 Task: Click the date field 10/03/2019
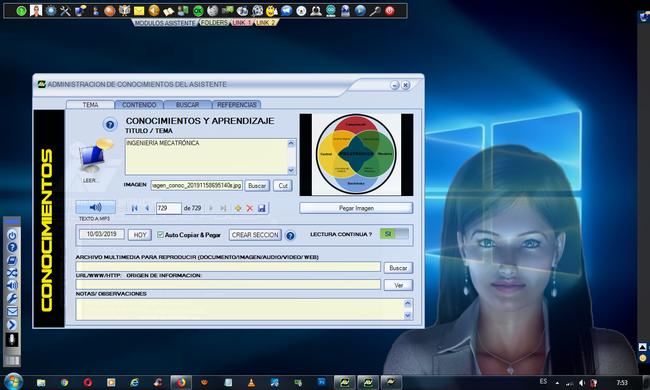tap(102, 234)
